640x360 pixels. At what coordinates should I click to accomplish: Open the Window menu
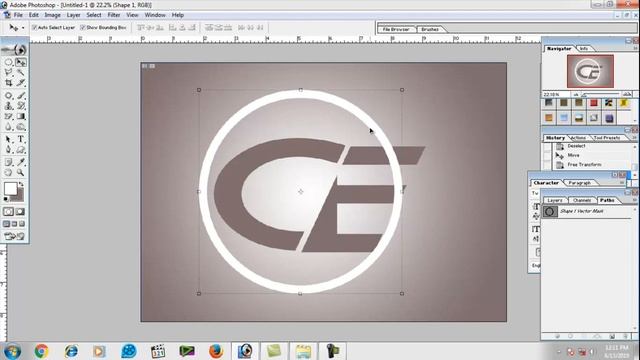(155, 15)
